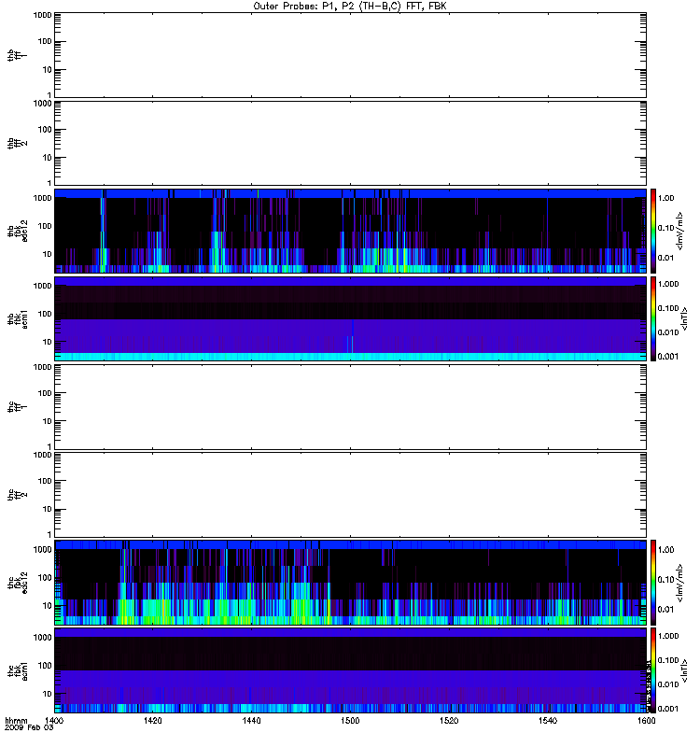Click the 'thc fff 2' y-axis title

coord(17,495)
